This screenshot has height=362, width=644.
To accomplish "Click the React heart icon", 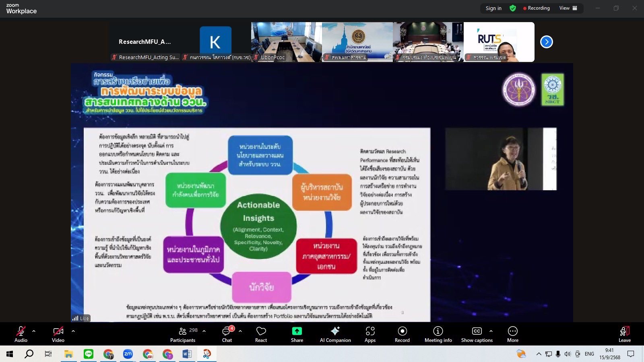I will click(x=261, y=333).
